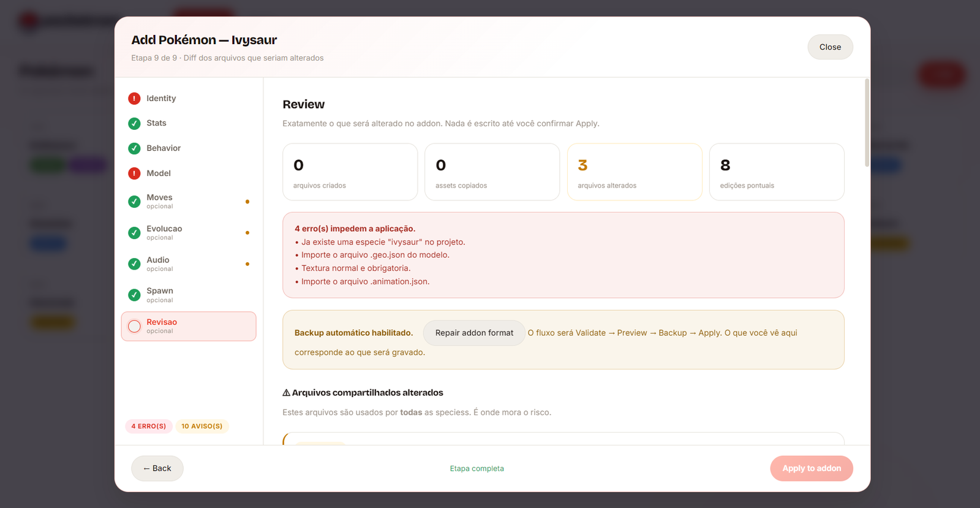This screenshot has width=980, height=508.
Task: Click the green check icon beside Evolucao
Action: click(x=134, y=233)
